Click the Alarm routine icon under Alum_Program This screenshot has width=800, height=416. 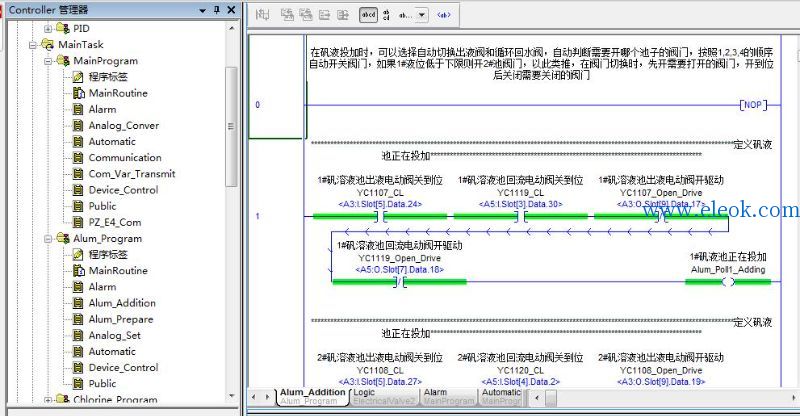78,287
